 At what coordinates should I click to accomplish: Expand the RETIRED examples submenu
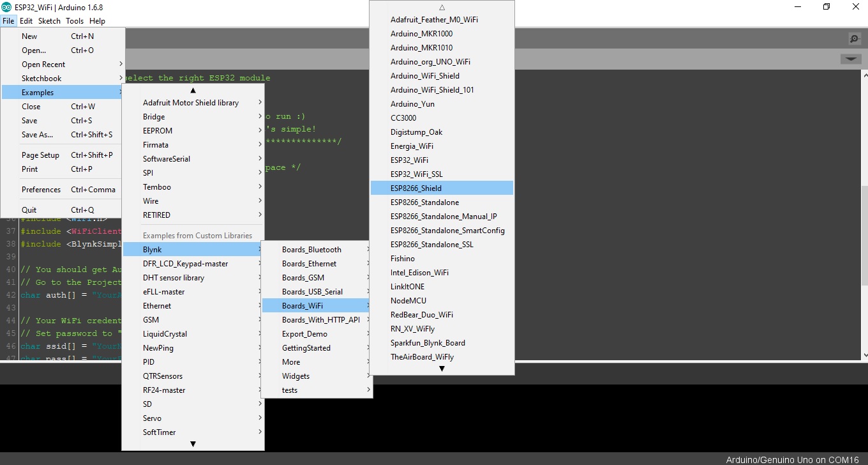[193, 215]
